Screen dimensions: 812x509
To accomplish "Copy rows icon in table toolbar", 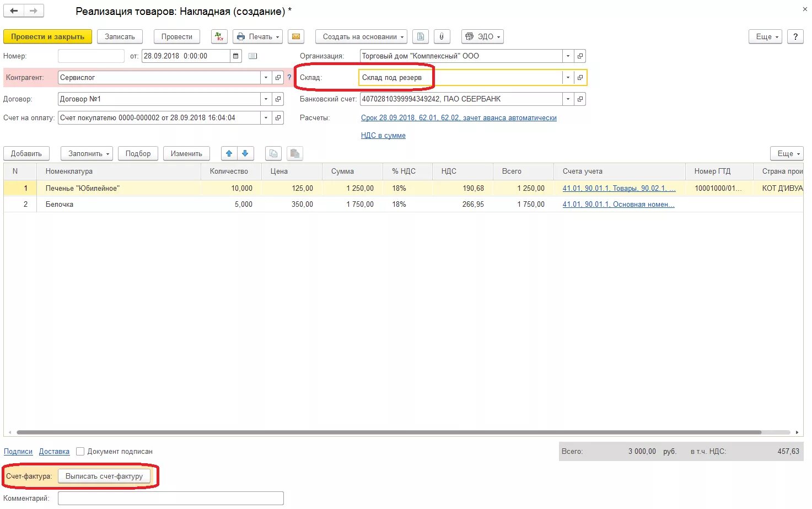I will [273, 153].
